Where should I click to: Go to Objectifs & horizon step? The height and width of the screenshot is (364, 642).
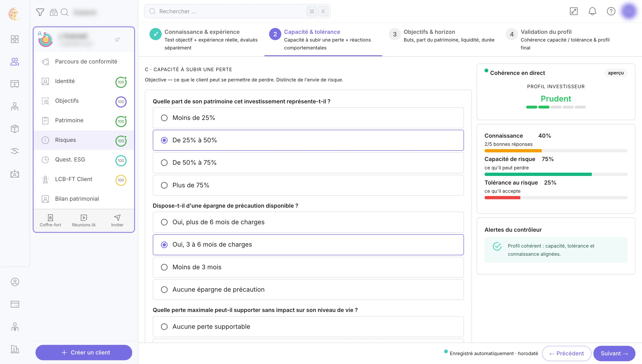(x=442, y=36)
